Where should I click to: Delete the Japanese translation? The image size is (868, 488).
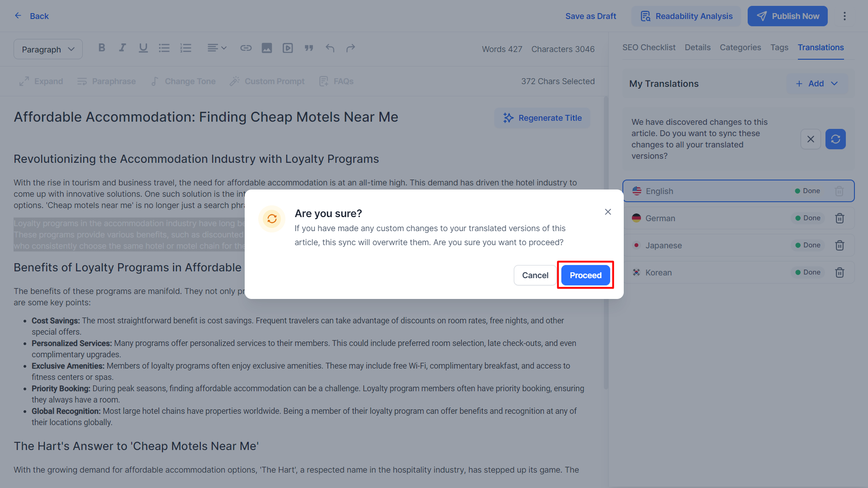(840, 245)
